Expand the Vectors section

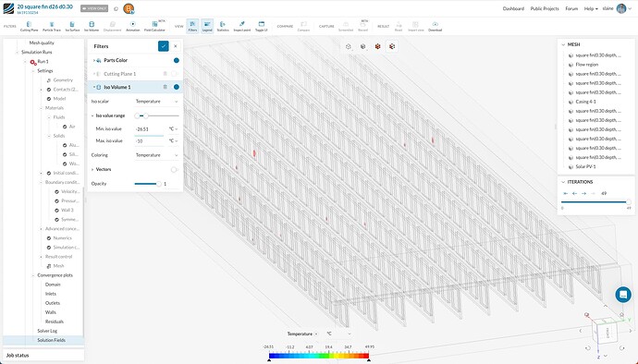click(x=92, y=169)
